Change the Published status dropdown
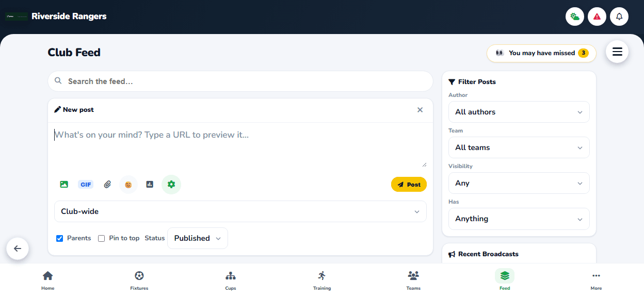 [198, 238]
